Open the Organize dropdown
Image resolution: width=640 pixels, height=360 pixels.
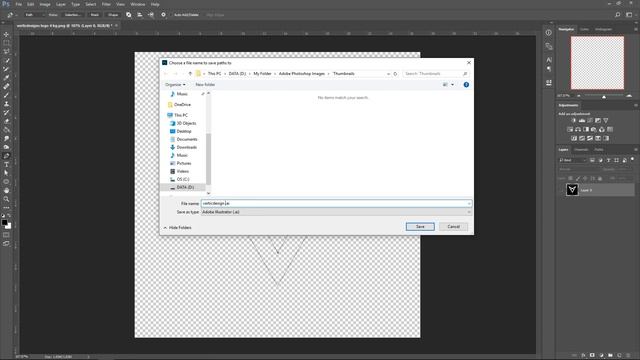pos(175,84)
